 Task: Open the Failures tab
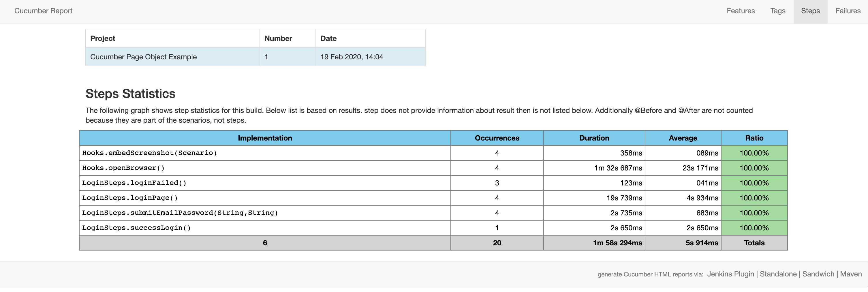(x=848, y=11)
